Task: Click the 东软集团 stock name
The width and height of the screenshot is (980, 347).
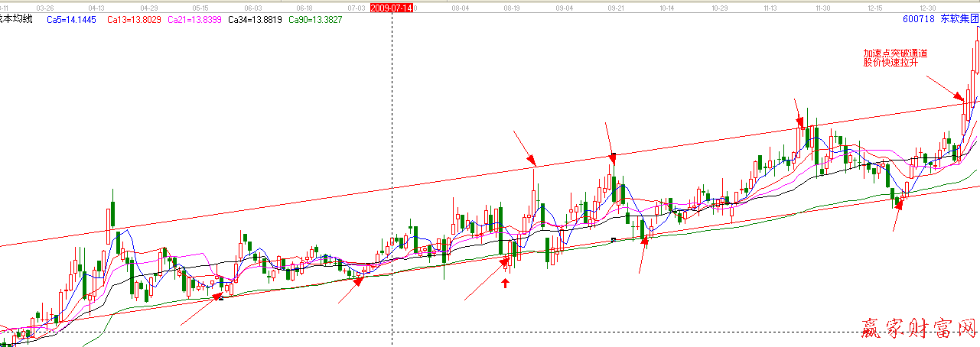Action: pyautogui.click(x=959, y=18)
